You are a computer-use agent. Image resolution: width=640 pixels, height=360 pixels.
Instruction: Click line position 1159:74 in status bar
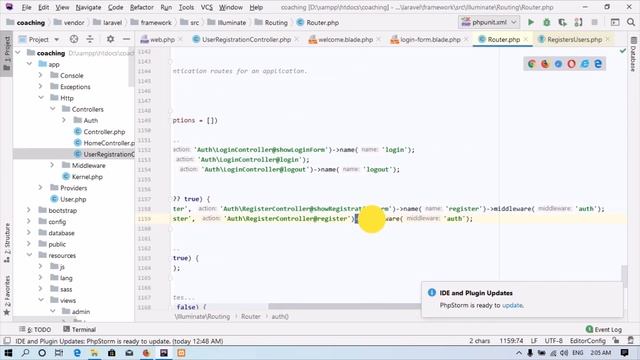click(511, 340)
